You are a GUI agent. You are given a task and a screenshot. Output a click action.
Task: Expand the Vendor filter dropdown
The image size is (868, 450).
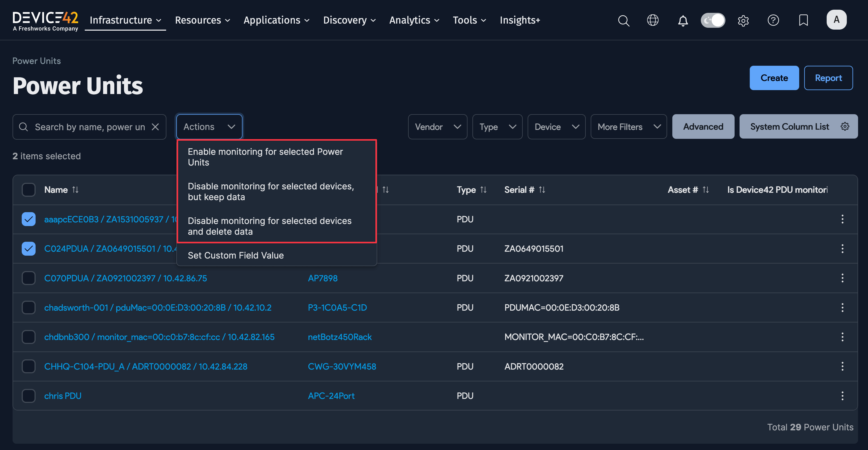(x=437, y=127)
